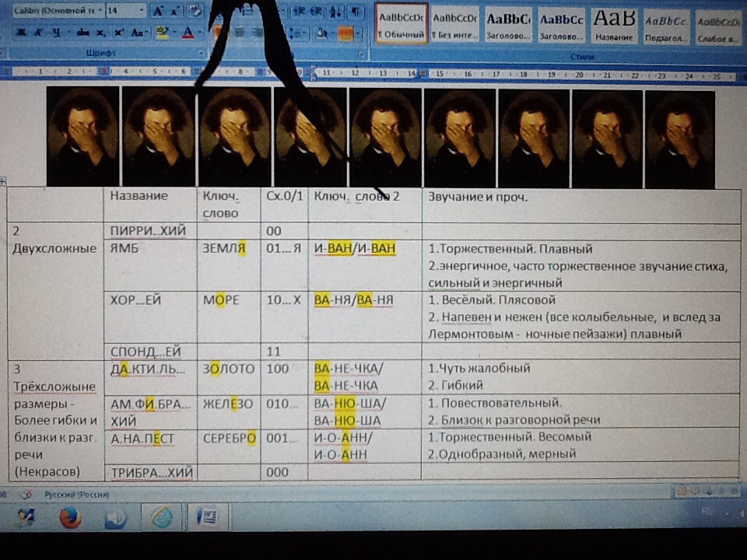Launch Firefox from the taskbar

pyautogui.click(x=70, y=518)
